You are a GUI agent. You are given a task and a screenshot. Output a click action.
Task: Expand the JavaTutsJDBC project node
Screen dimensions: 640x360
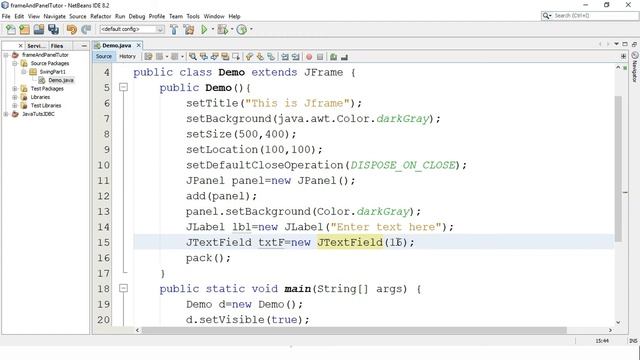coord(6,114)
